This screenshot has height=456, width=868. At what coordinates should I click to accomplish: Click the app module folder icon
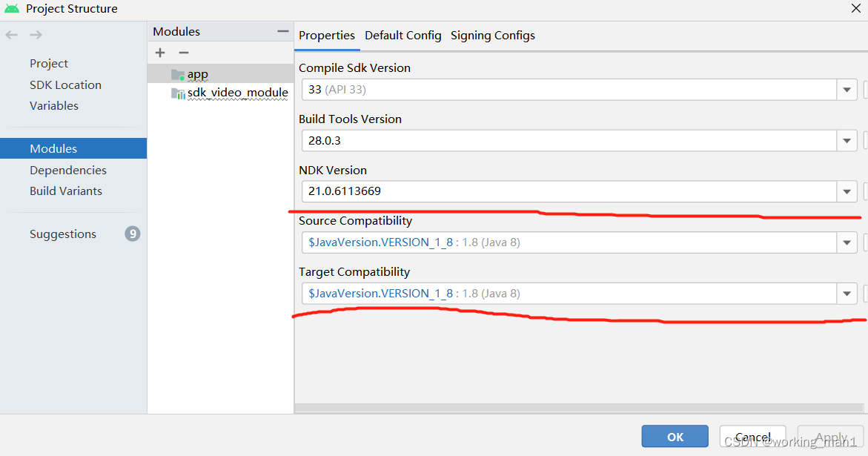click(x=178, y=75)
